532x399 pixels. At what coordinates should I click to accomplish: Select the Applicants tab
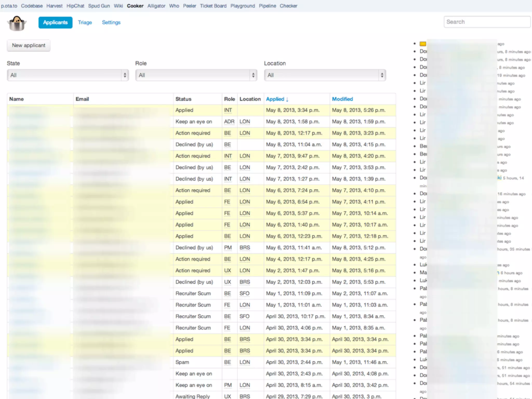click(x=55, y=23)
